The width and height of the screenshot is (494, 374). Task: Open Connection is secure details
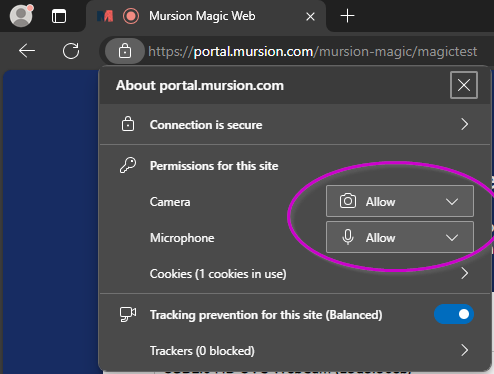point(295,125)
